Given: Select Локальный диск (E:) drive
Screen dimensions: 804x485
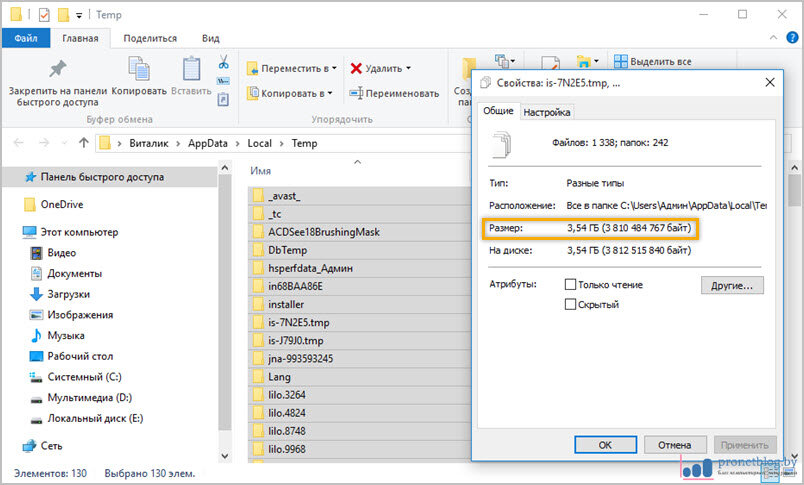Looking at the screenshot, I should 95,418.
